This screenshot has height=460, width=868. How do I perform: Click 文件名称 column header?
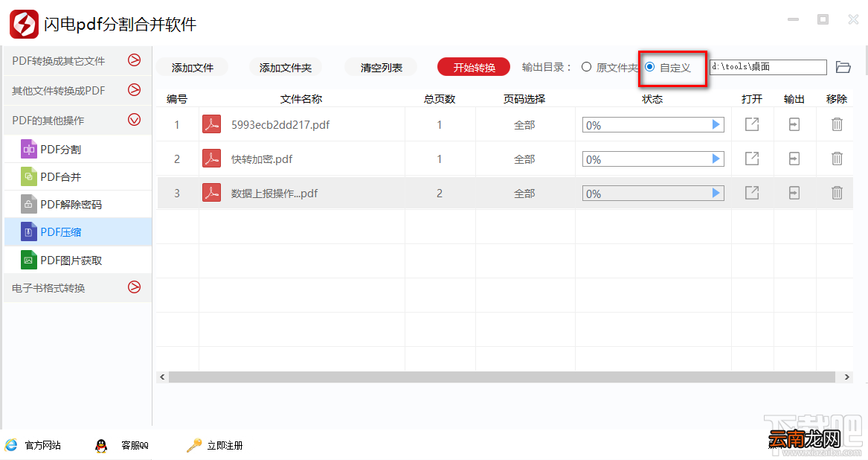(301, 99)
